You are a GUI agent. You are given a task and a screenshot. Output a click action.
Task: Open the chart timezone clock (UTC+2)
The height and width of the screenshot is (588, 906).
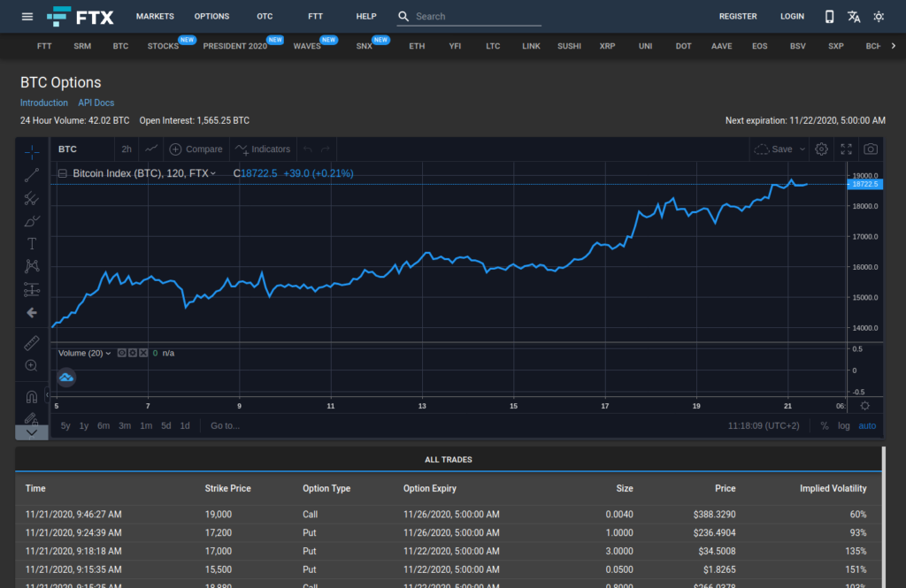(x=764, y=425)
